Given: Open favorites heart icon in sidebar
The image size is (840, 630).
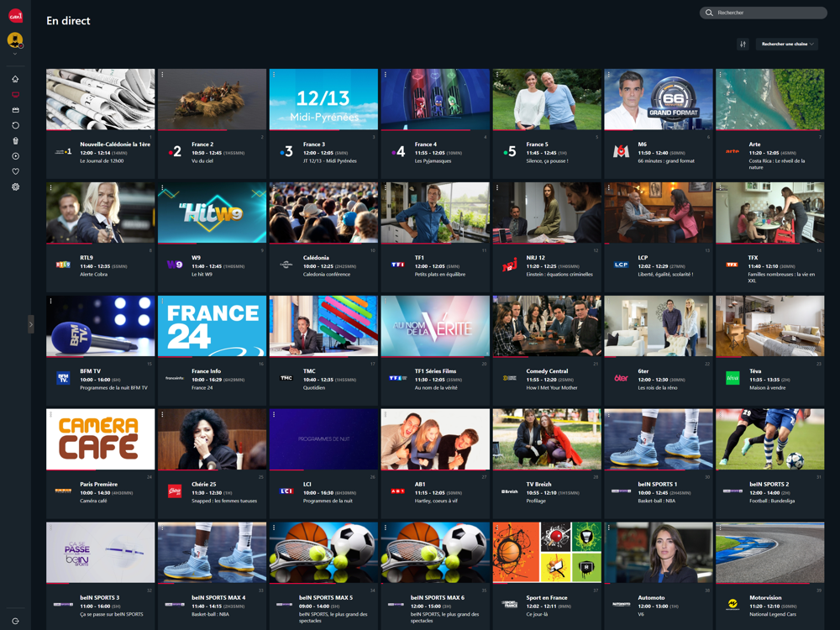Looking at the screenshot, I should (15, 171).
